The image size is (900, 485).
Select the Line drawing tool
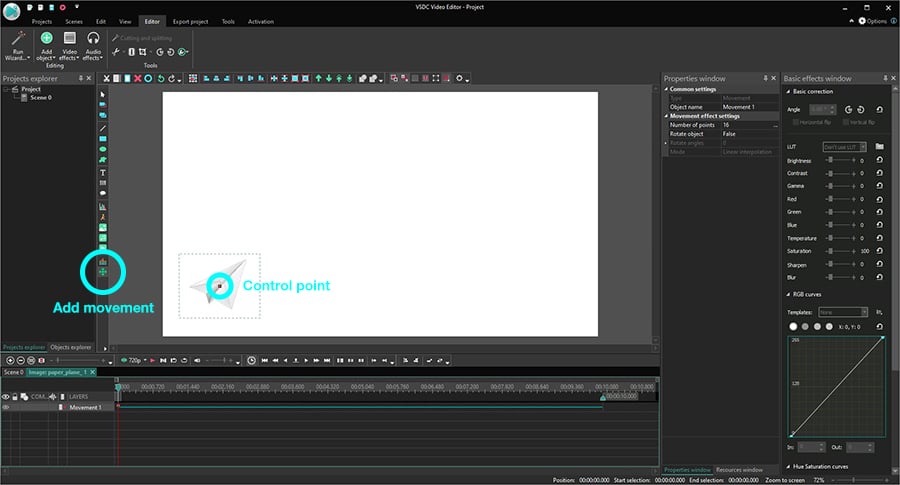point(103,128)
